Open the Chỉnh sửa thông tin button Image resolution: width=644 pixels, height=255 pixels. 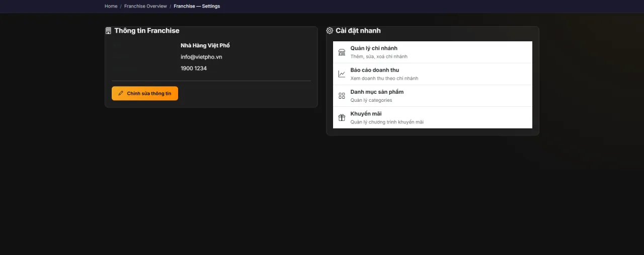(x=145, y=93)
